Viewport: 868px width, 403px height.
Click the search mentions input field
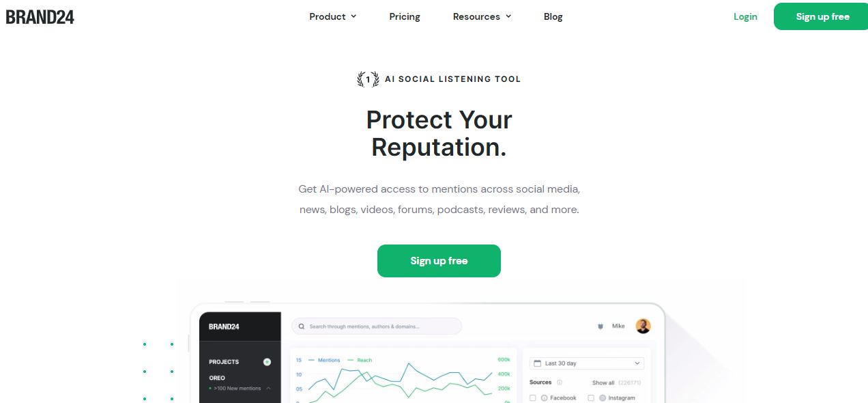pos(377,326)
